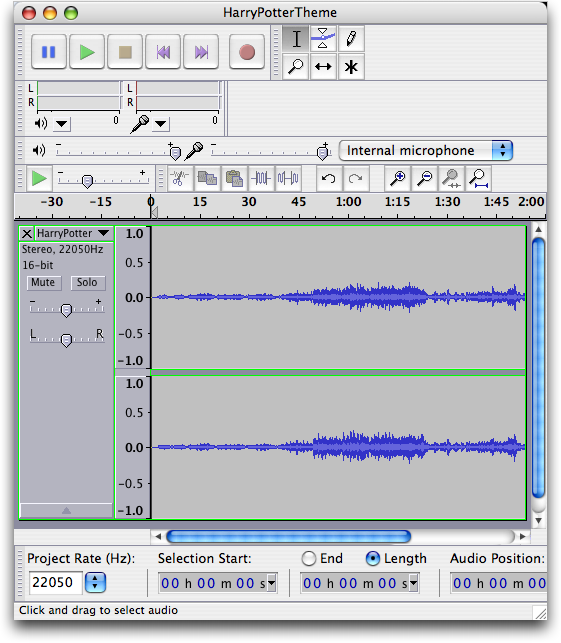Open the Project Rate dropdown stepper
The height and width of the screenshot is (643, 561).
95,582
